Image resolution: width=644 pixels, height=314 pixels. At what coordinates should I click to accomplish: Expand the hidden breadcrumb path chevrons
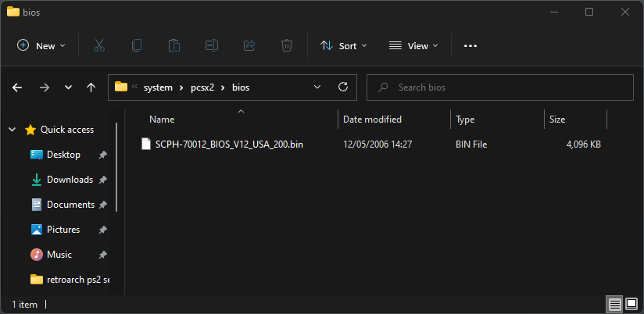[134, 87]
